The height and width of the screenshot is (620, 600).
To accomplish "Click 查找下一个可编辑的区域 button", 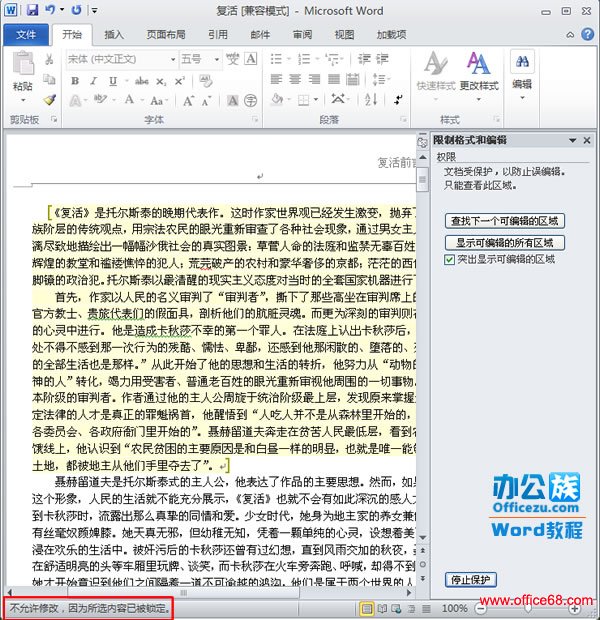I will [x=505, y=221].
